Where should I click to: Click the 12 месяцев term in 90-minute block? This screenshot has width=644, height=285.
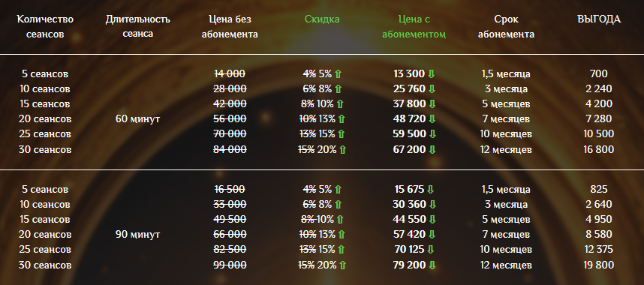pos(506,265)
